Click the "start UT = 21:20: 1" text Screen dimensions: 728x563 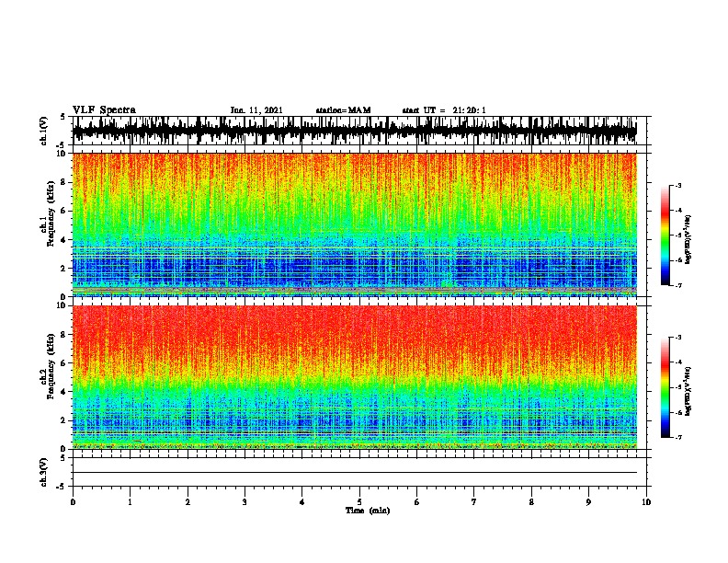444,110
